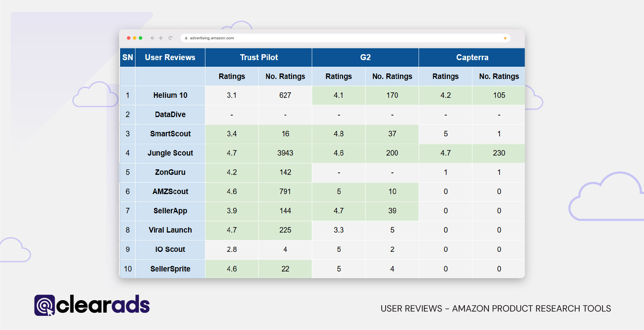This screenshot has width=644, height=330.
Task: Click the bookmark star icon
Action: pyautogui.click(x=505, y=38)
